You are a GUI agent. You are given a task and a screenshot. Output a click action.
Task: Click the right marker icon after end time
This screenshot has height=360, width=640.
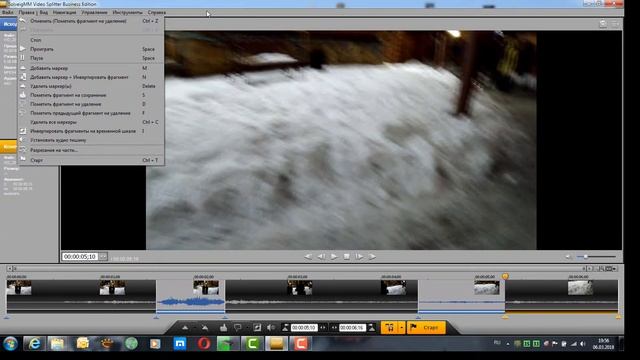coord(371,328)
